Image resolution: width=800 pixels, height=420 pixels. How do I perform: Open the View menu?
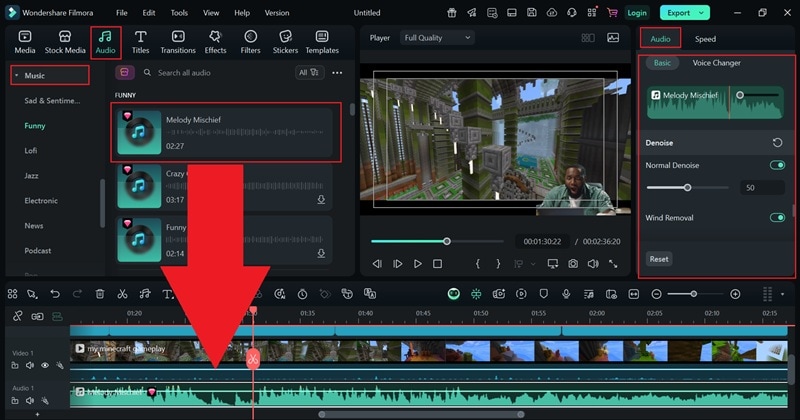coord(211,13)
